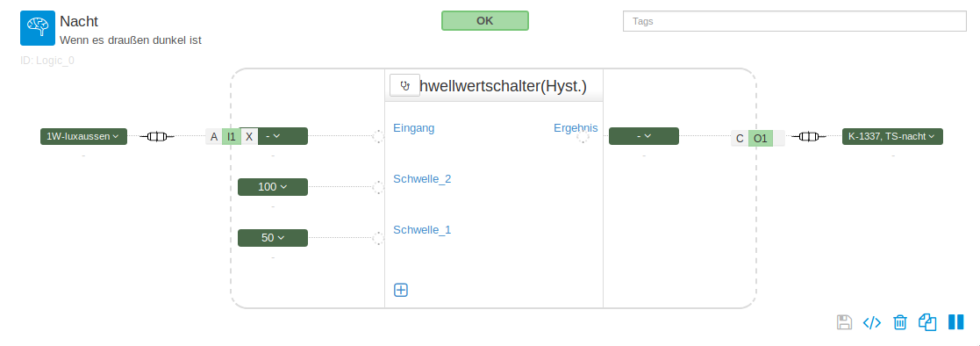Click the green OK status button
980x346 pixels.
click(485, 21)
